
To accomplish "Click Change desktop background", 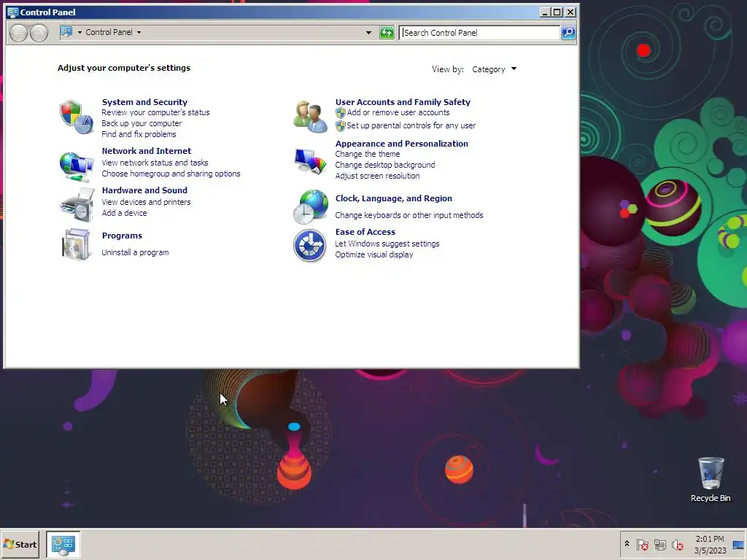I will coord(385,166).
